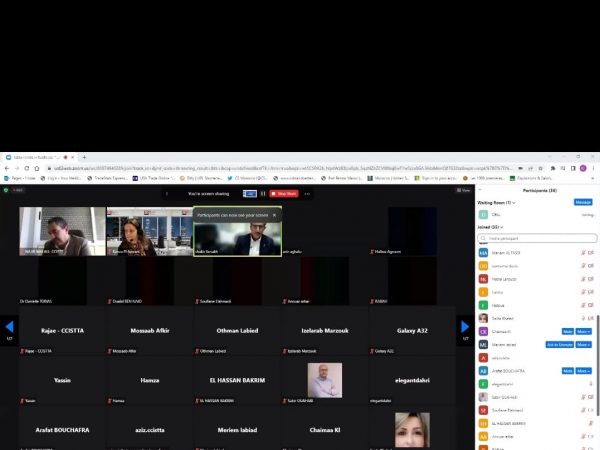Open More options for Arafat BOUCHAFRA
This screenshot has width=600, height=450.
click(x=584, y=371)
